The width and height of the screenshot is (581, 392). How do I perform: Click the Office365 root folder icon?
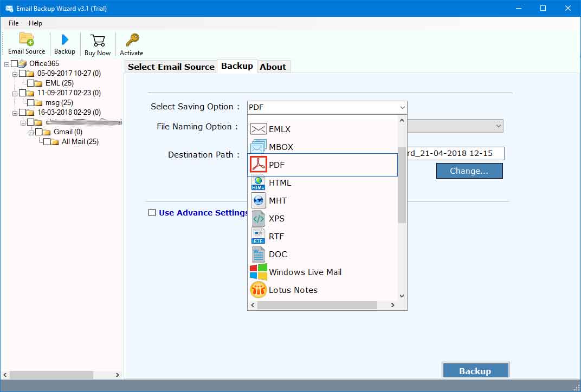tap(23, 63)
